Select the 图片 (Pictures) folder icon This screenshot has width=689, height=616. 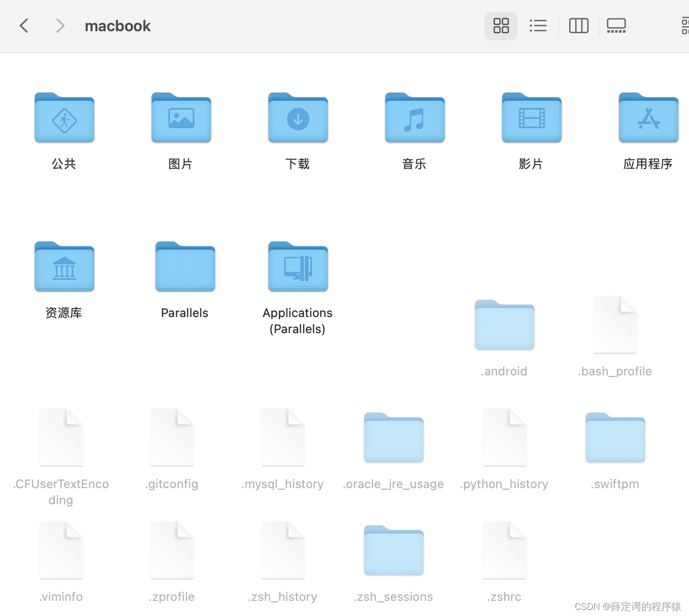pos(181,117)
